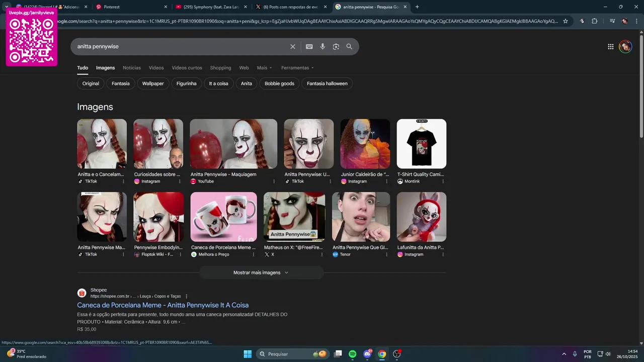The height and width of the screenshot is (362, 644).
Task: Open options menu for T-Shirt Quality Montink image
Action: (x=443, y=181)
